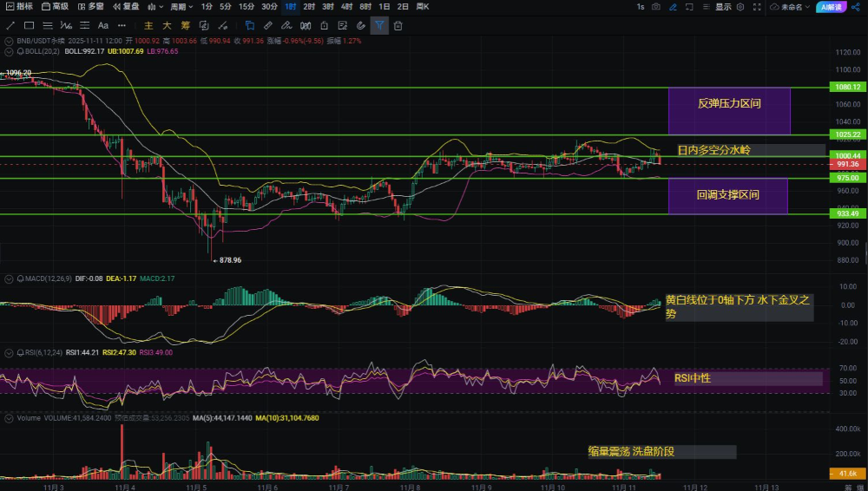Image resolution: width=868 pixels, height=491 pixels.
Task: Select the wave pattern drawing tool
Action: point(67,25)
